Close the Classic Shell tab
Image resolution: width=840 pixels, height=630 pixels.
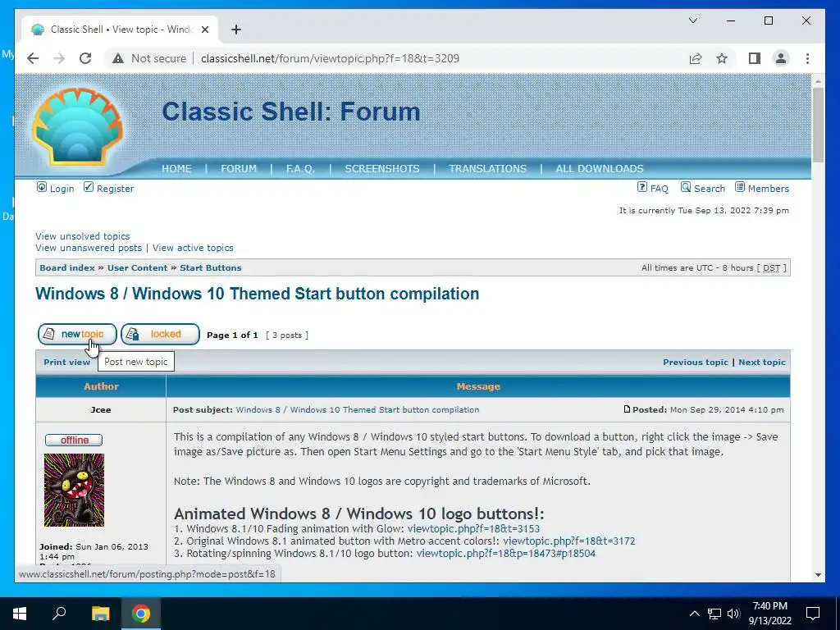click(x=204, y=30)
